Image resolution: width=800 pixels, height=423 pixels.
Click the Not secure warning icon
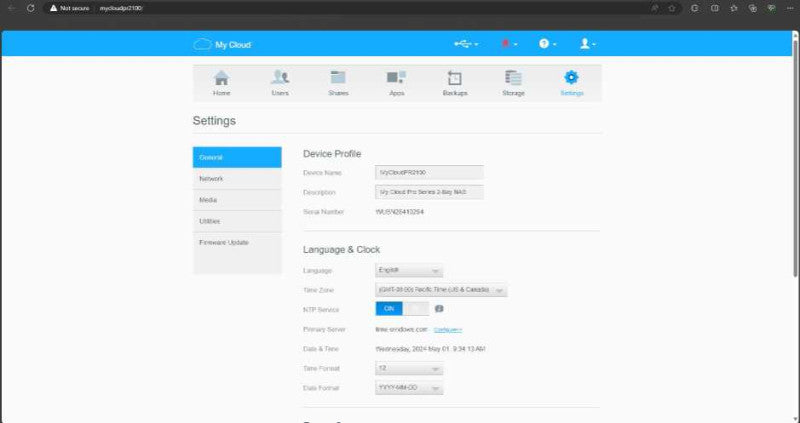pyautogui.click(x=54, y=8)
